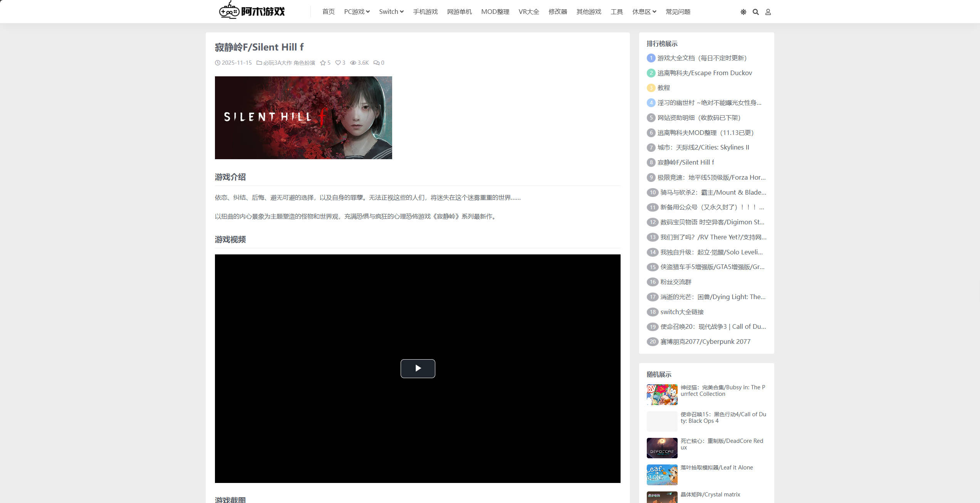
Task: Expand the PC游戏 dropdown menu
Action: 357,12
